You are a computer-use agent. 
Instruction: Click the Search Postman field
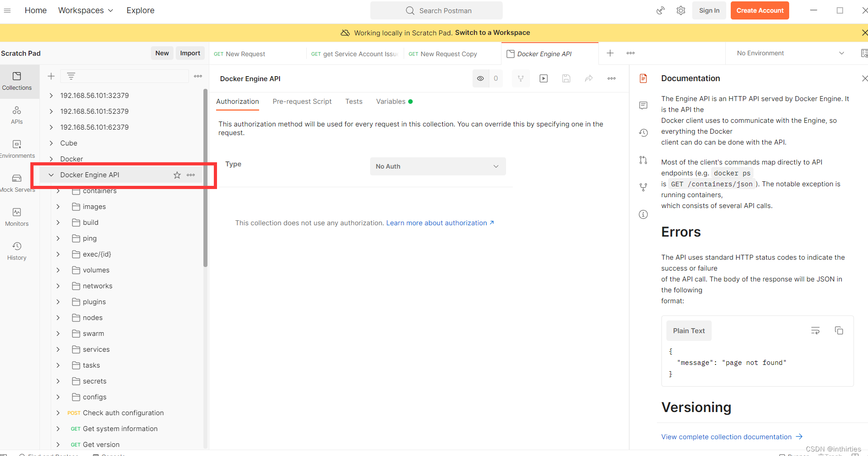[436, 10]
